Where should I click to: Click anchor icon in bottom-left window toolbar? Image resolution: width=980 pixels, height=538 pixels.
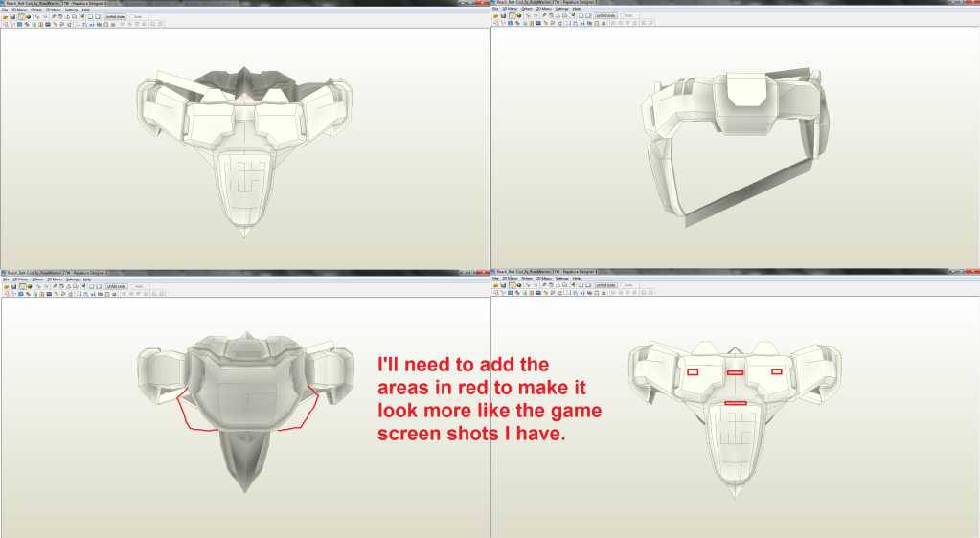[x=69, y=286]
